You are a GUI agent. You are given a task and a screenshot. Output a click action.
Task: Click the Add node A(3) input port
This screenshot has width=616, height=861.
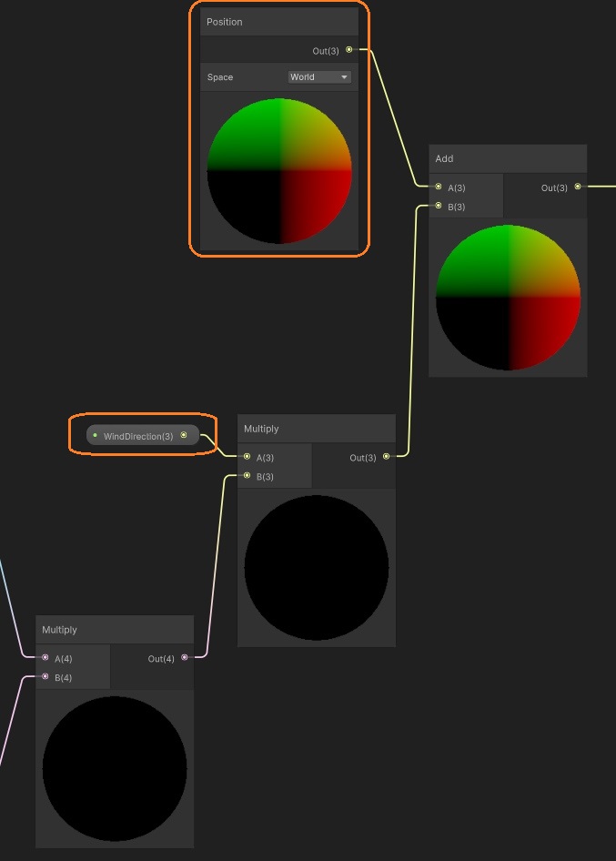click(439, 187)
